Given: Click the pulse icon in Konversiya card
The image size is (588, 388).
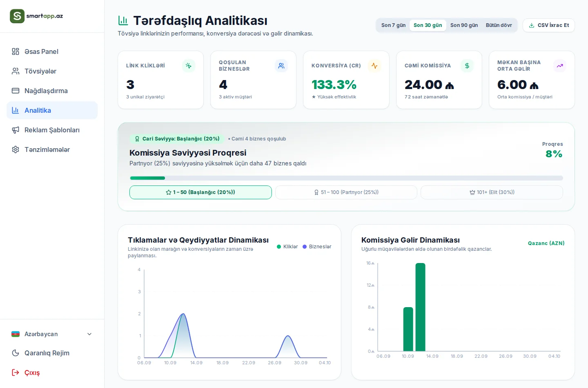Looking at the screenshot, I should [374, 66].
